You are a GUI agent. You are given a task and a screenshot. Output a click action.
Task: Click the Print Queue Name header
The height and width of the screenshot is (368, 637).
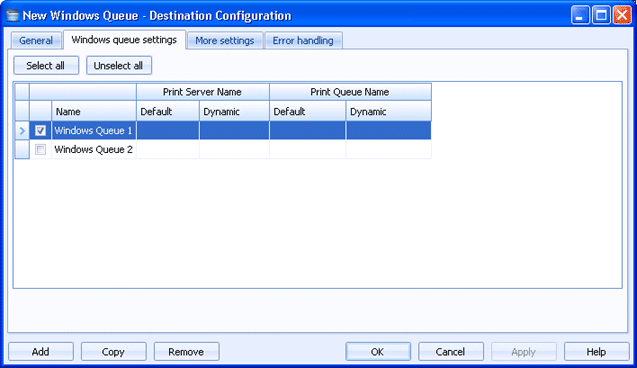(x=350, y=92)
